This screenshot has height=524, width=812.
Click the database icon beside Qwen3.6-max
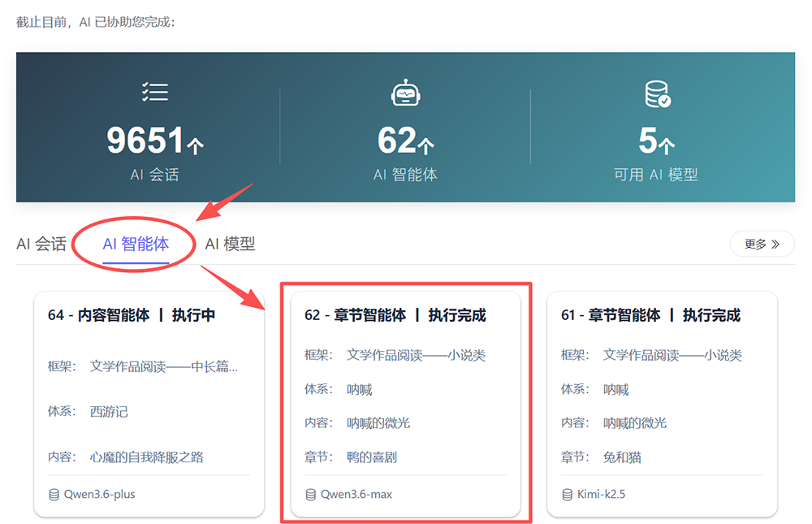point(311,495)
